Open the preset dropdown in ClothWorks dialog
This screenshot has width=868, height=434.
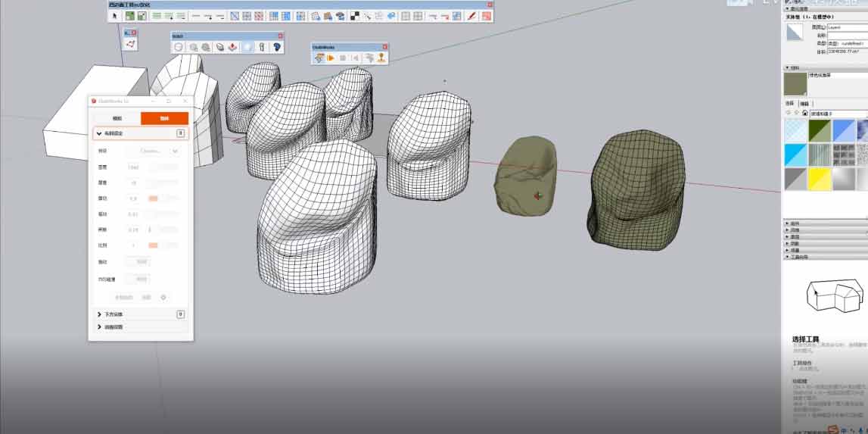160,151
